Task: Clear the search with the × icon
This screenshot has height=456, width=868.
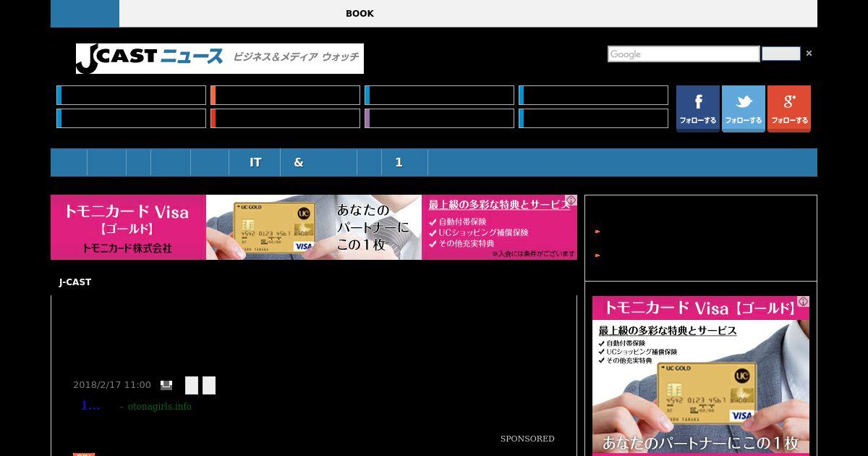Action: tap(809, 54)
